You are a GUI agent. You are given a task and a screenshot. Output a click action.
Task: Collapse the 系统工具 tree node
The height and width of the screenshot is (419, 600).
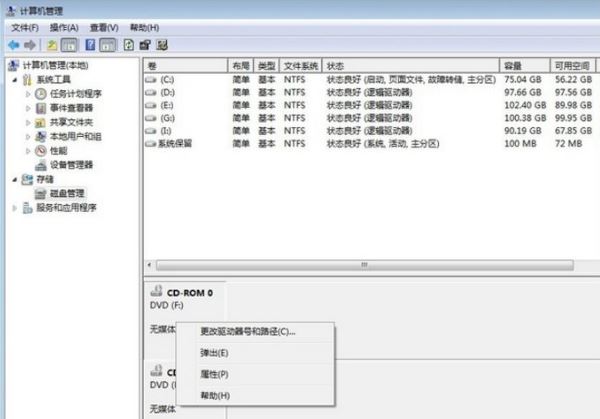(13, 80)
